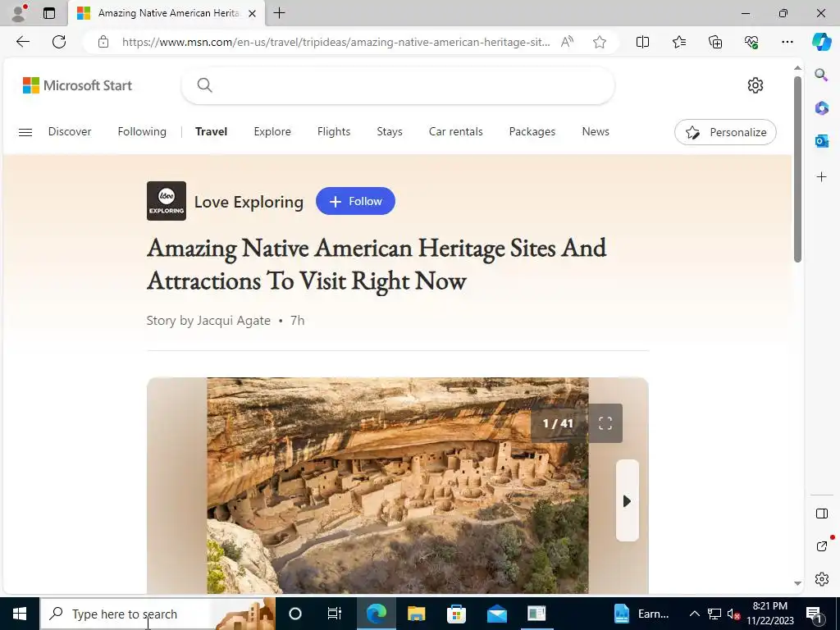
Task: Open the MSN page settings gear
Action: point(755,85)
